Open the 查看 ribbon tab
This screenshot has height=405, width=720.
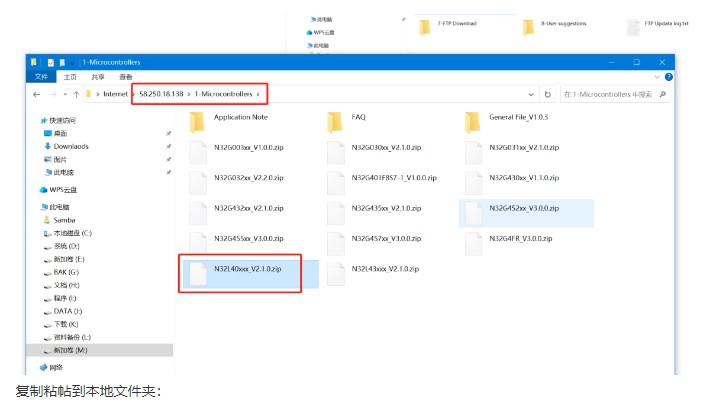coord(125,77)
